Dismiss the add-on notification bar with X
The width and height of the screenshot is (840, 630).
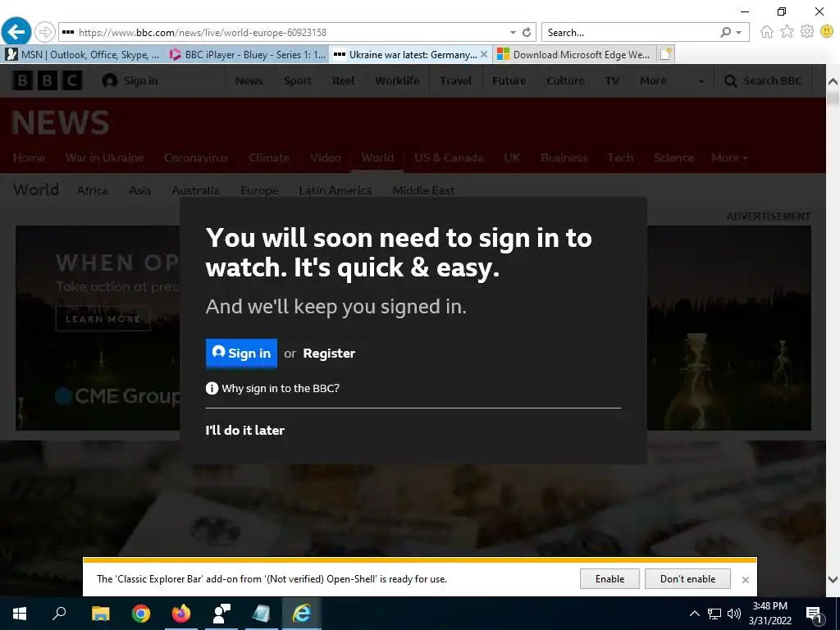[745, 580]
